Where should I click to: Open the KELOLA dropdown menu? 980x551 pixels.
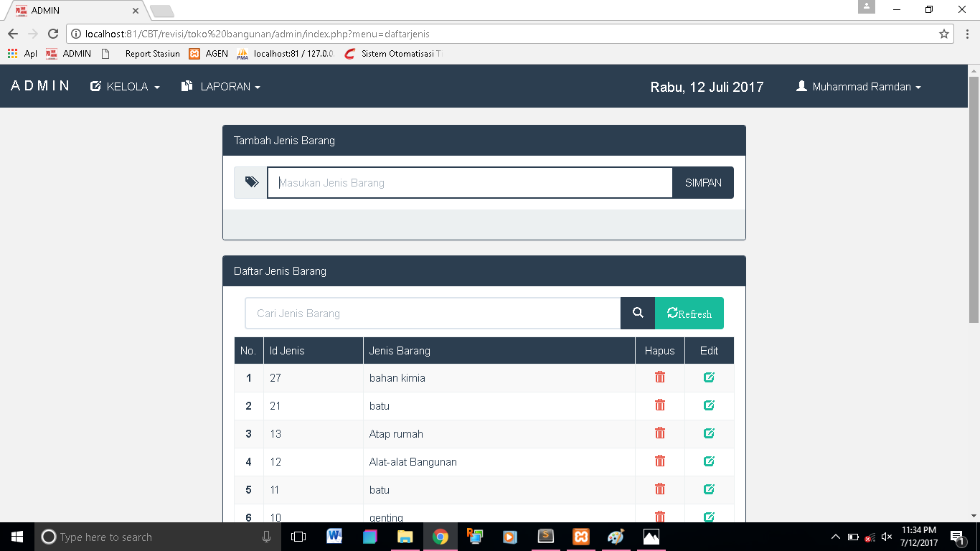(125, 87)
